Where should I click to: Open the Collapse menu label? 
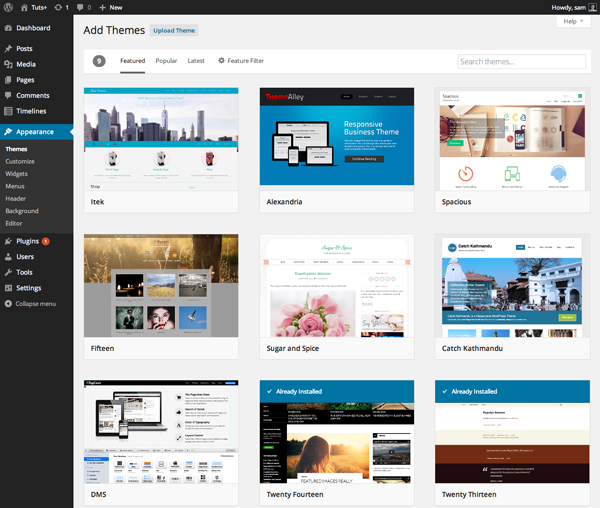(x=36, y=304)
